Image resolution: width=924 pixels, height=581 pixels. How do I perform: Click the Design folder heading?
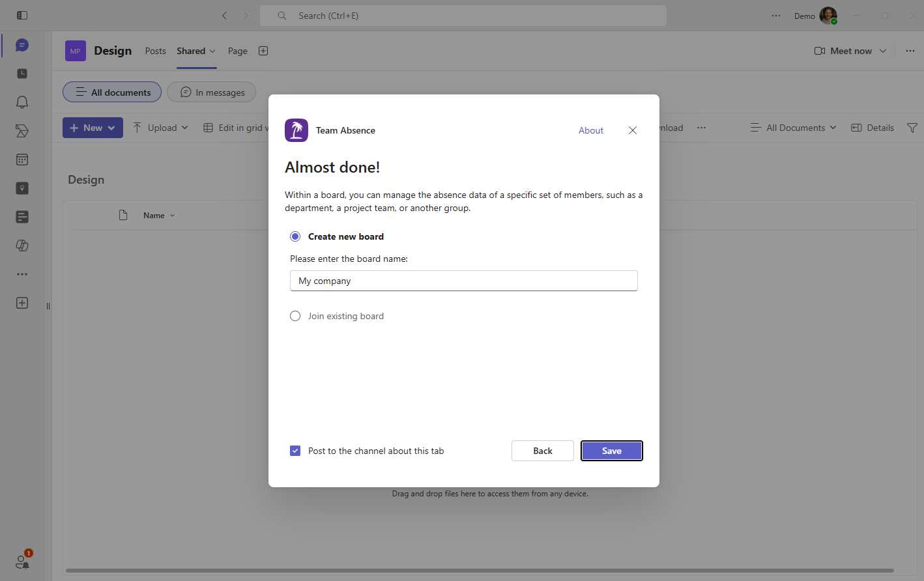coord(86,180)
